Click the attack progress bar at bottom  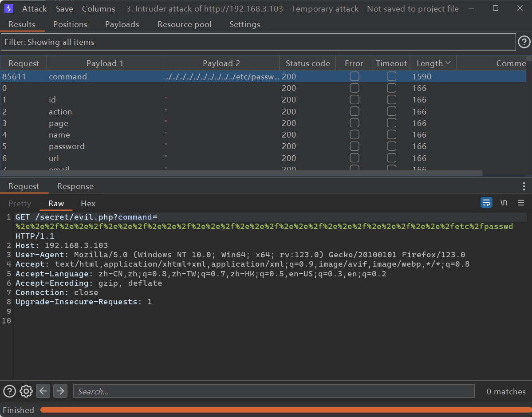(x=284, y=410)
